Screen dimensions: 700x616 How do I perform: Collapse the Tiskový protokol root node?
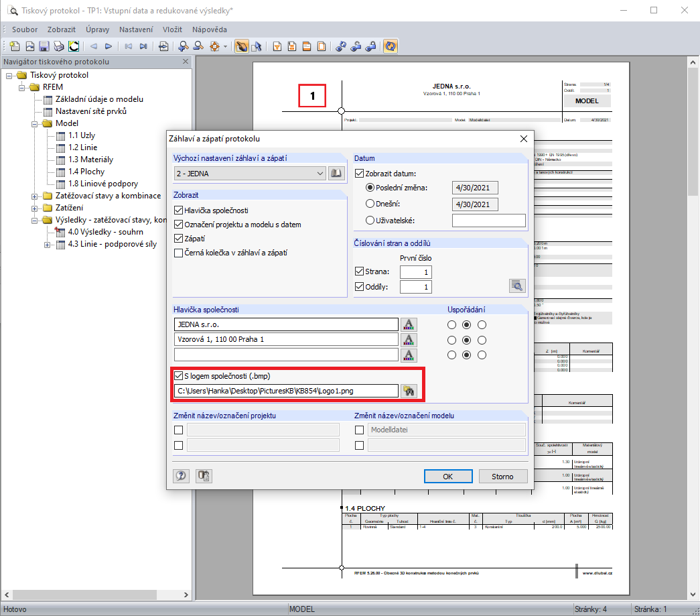(9, 76)
